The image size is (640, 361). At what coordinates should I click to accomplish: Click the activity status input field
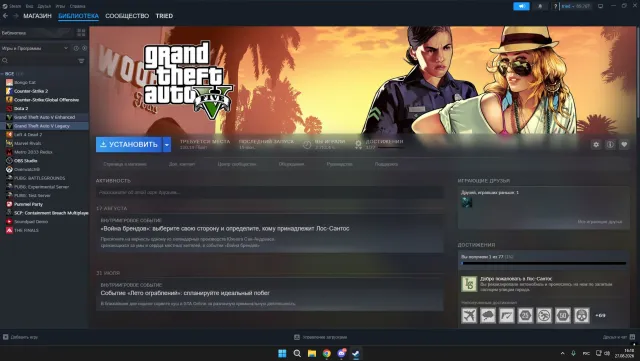click(x=270, y=192)
